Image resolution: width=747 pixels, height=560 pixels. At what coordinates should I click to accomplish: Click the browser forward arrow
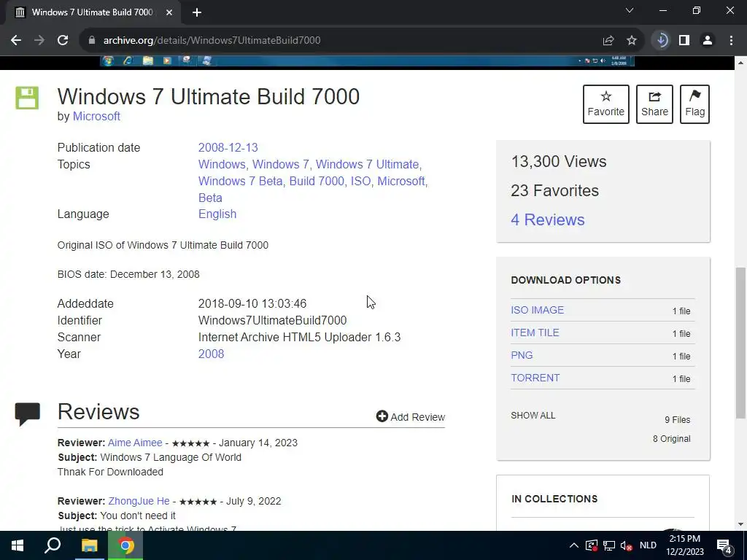[x=39, y=41]
